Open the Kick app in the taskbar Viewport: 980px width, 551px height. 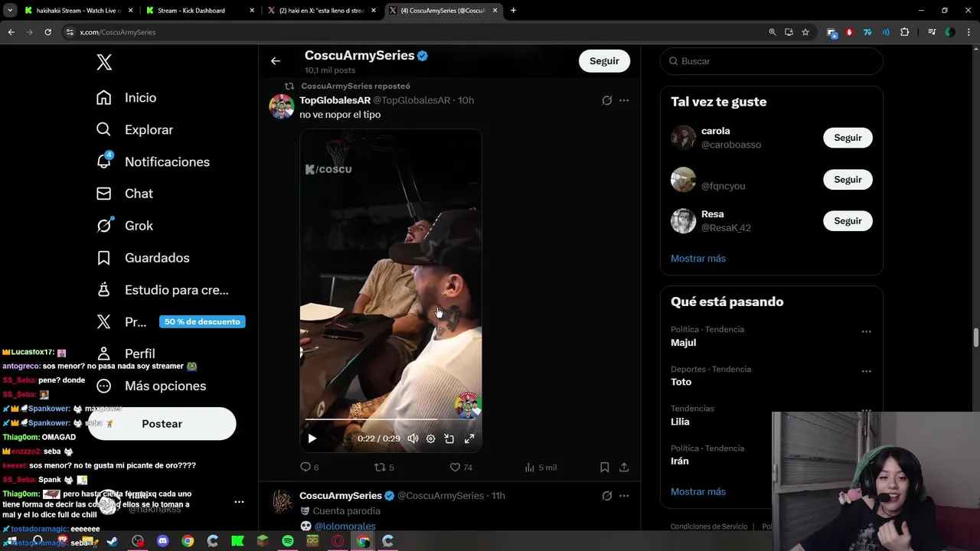click(237, 541)
